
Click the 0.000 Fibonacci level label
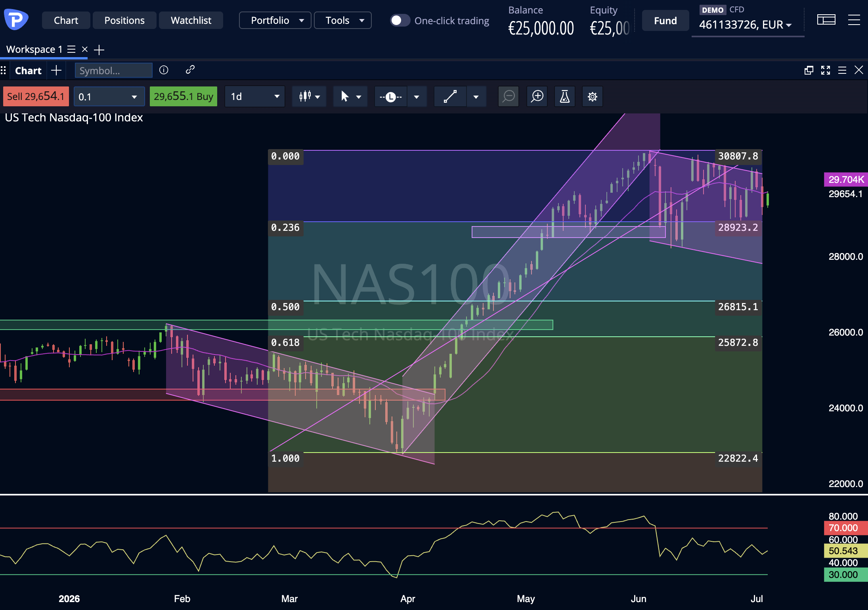click(285, 156)
